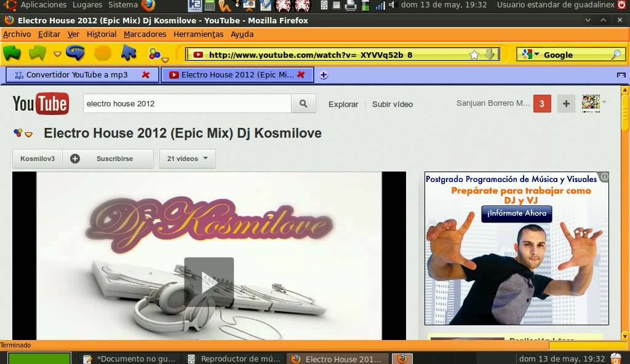Open the Ayuda menu

click(x=242, y=34)
